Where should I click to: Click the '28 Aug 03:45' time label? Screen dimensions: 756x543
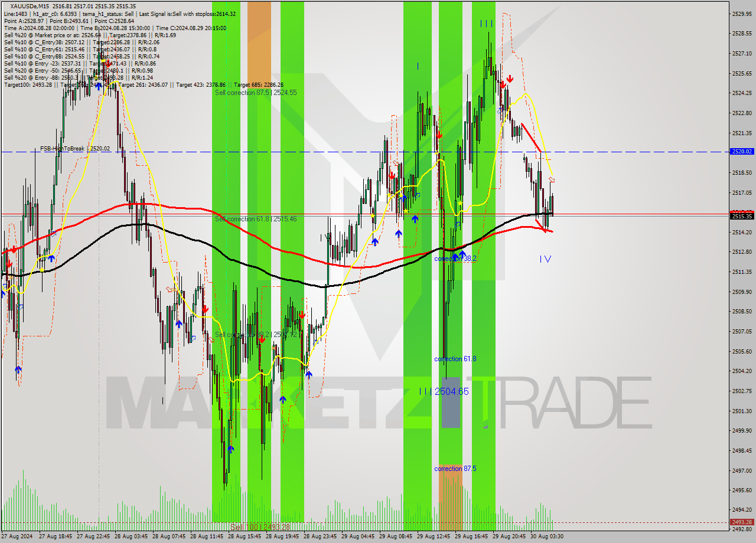[x=131, y=537]
